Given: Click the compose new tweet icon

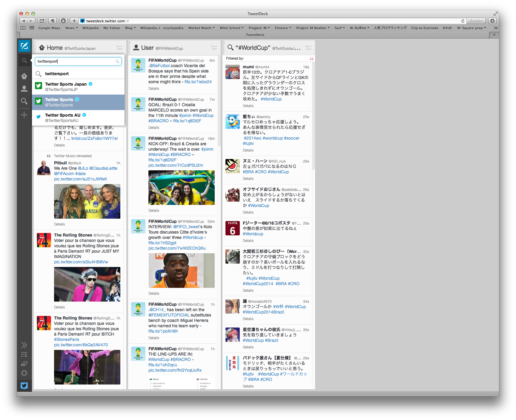Looking at the screenshot, I should [24, 46].
